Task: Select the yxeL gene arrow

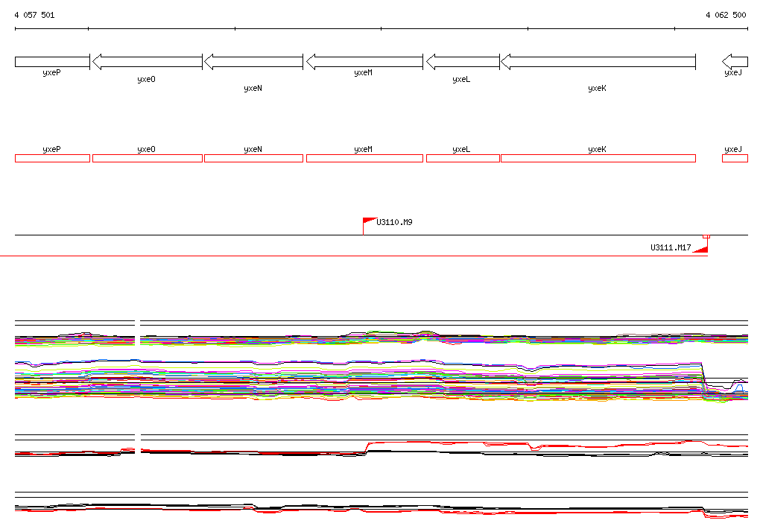Action: pyautogui.click(x=463, y=62)
